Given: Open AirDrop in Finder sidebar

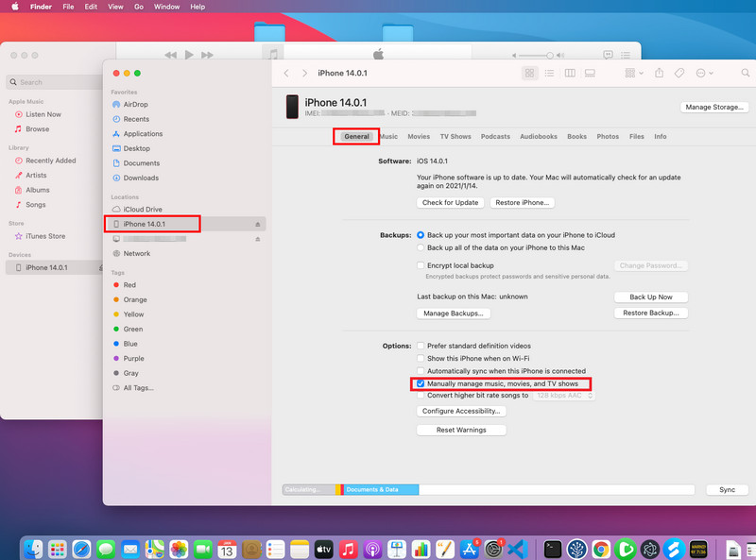Looking at the screenshot, I should (135, 105).
